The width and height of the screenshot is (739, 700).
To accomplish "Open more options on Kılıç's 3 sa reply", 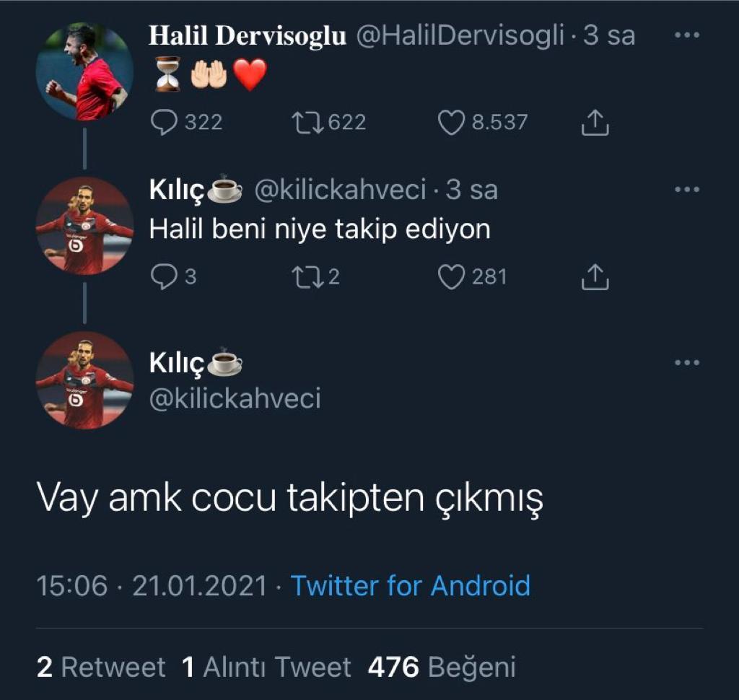I will point(686,190).
